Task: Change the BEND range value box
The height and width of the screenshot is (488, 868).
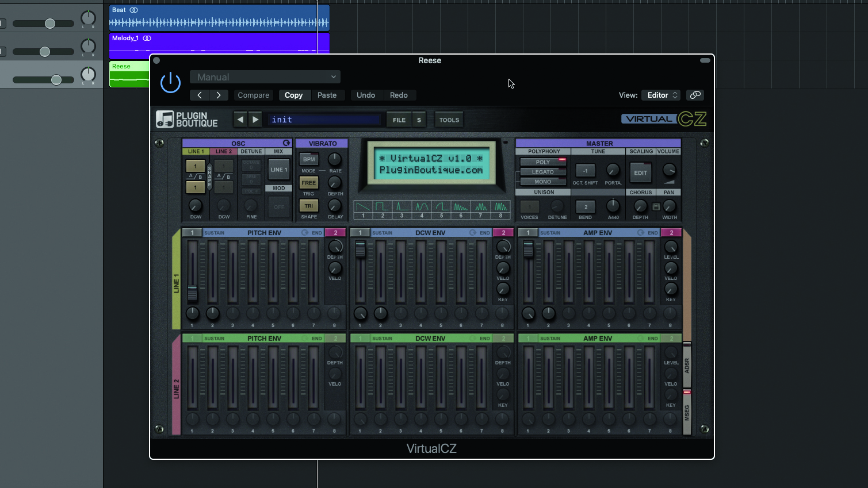Action: point(586,207)
